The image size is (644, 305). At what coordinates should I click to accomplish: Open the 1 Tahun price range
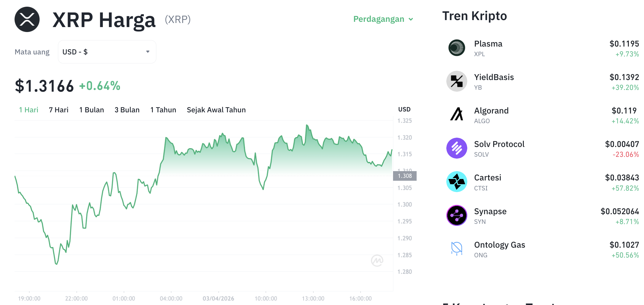(x=163, y=110)
